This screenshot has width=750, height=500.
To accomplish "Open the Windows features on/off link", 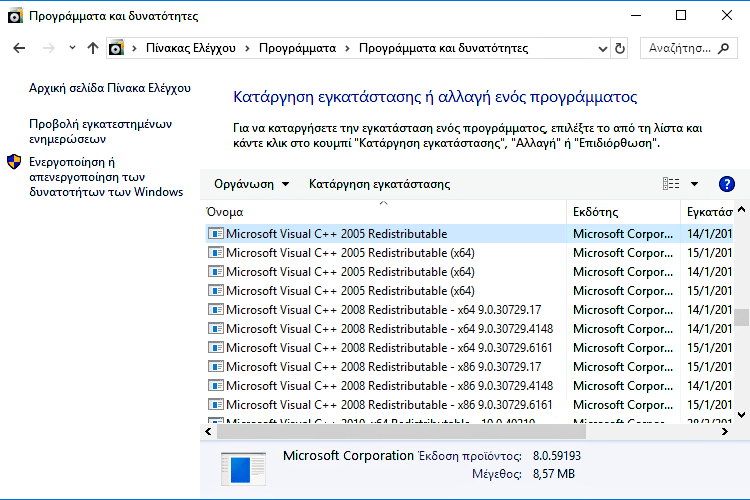I will click(106, 177).
